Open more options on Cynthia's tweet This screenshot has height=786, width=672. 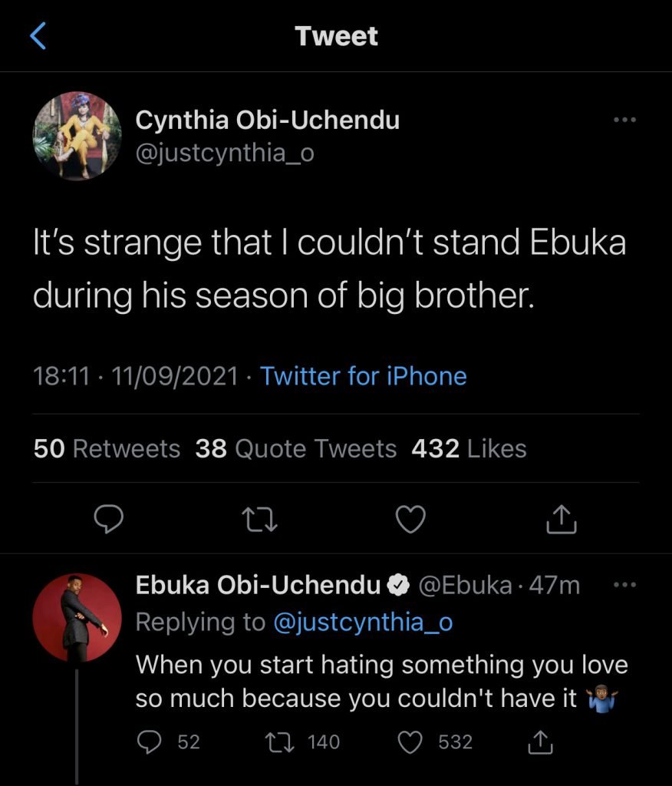tap(626, 120)
